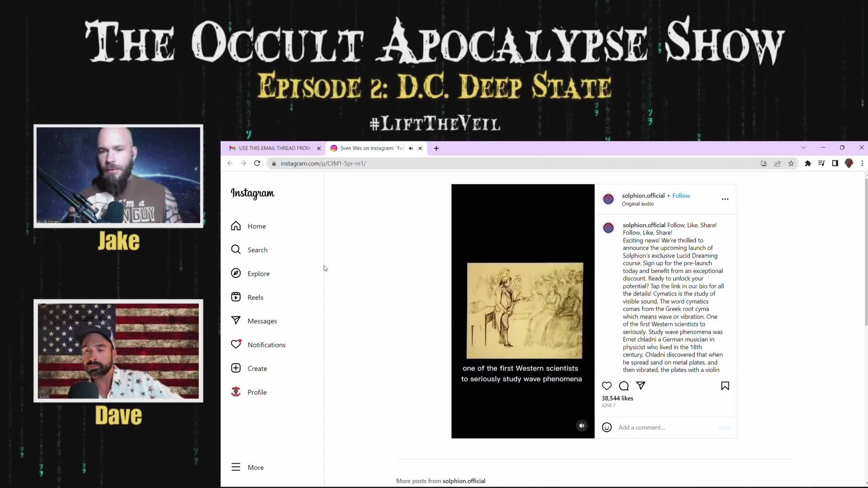Click the Follow link next to solphion.official
The height and width of the screenshot is (488, 868).
coord(681,196)
